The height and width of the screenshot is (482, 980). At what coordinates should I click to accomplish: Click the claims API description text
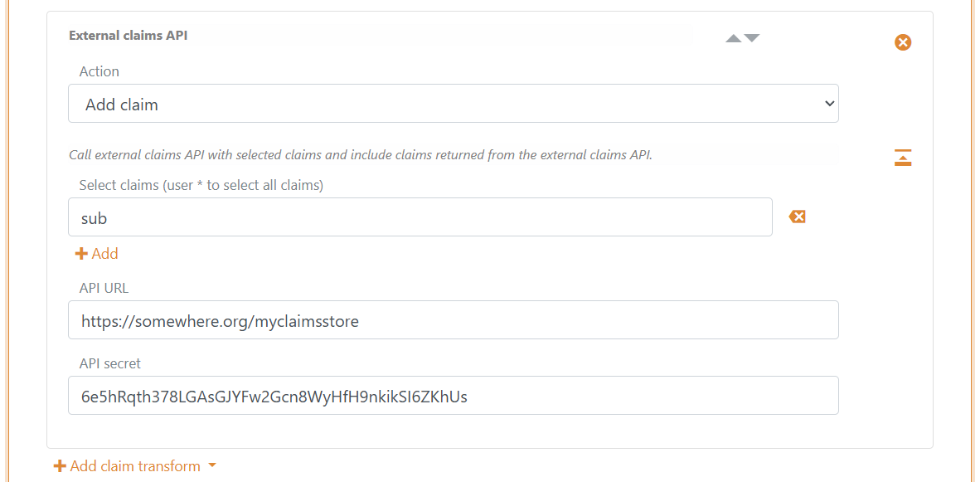click(x=360, y=154)
